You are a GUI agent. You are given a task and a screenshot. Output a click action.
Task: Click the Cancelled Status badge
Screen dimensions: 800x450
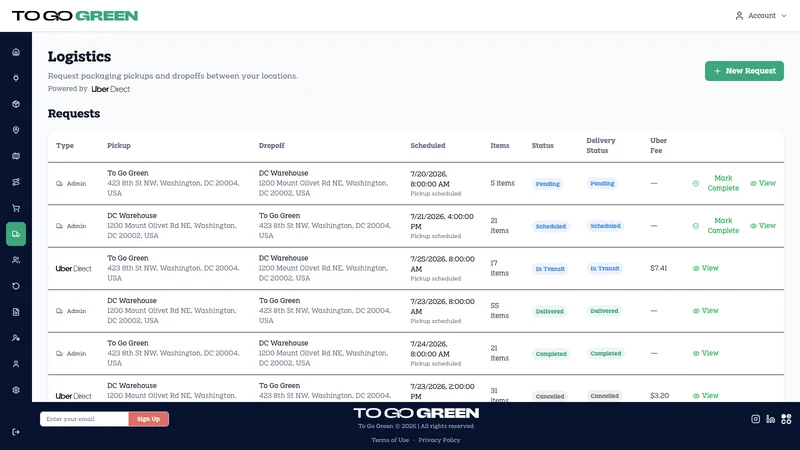(x=550, y=396)
